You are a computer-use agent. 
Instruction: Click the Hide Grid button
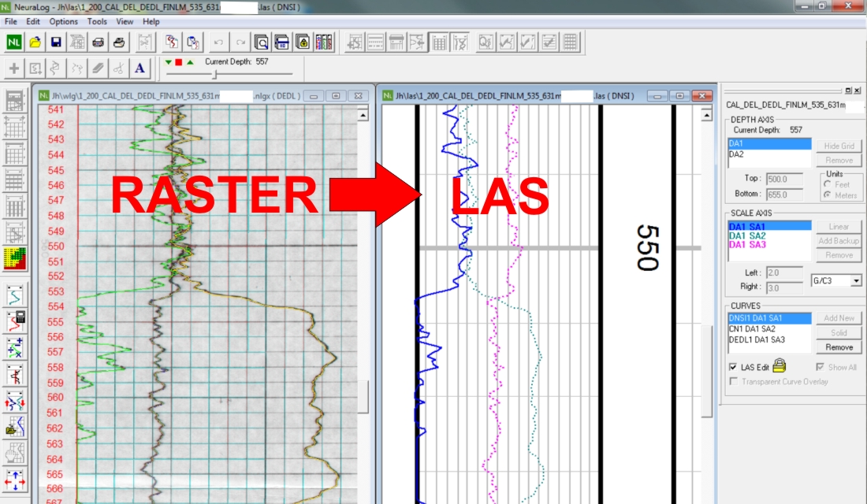[839, 146]
